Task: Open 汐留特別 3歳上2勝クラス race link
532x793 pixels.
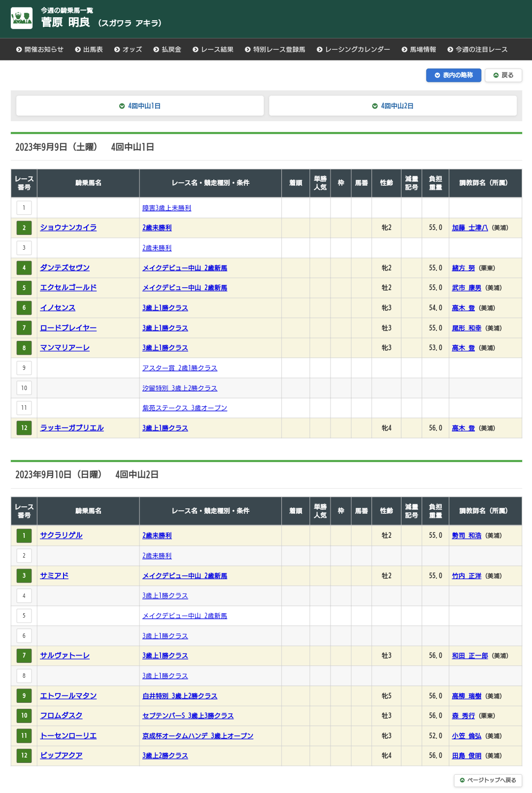Action: point(180,388)
